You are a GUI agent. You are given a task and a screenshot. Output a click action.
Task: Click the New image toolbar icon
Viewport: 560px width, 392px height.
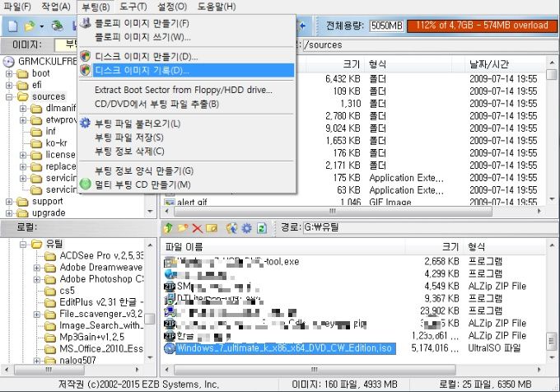(x=13, y=26)
